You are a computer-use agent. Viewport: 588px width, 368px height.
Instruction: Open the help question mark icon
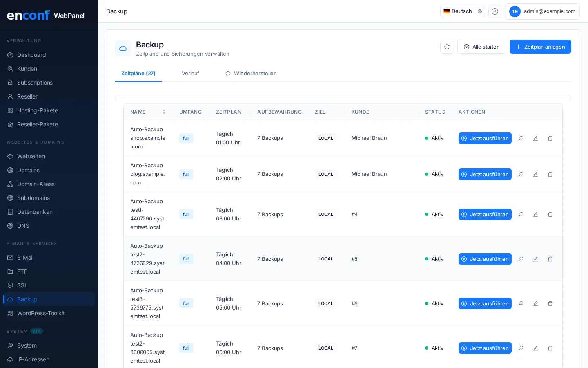494,11
